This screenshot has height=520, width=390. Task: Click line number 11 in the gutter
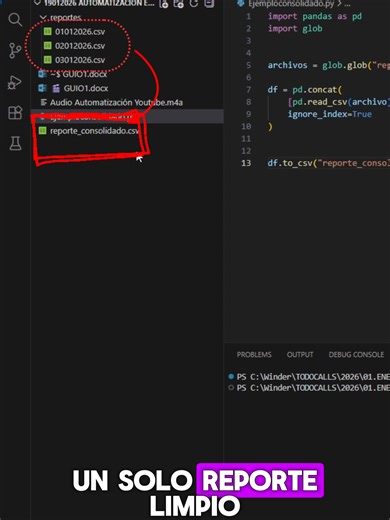[246, 138]
